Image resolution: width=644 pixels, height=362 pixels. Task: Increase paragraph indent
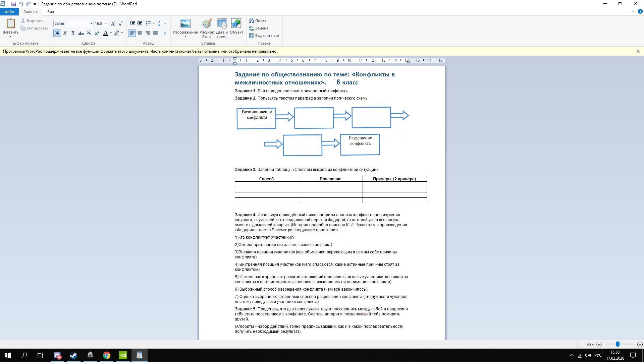tap(140, 23)
